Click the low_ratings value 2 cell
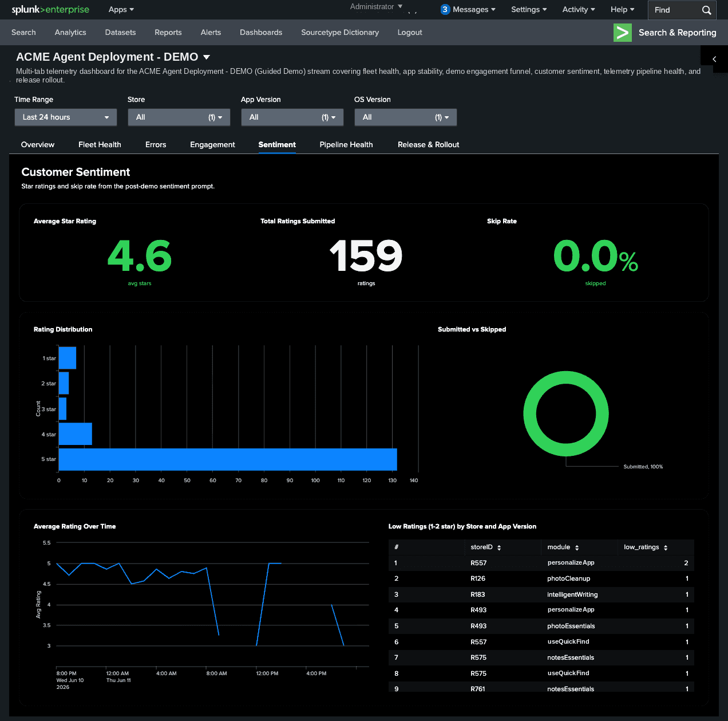 (x=686, y=563)
